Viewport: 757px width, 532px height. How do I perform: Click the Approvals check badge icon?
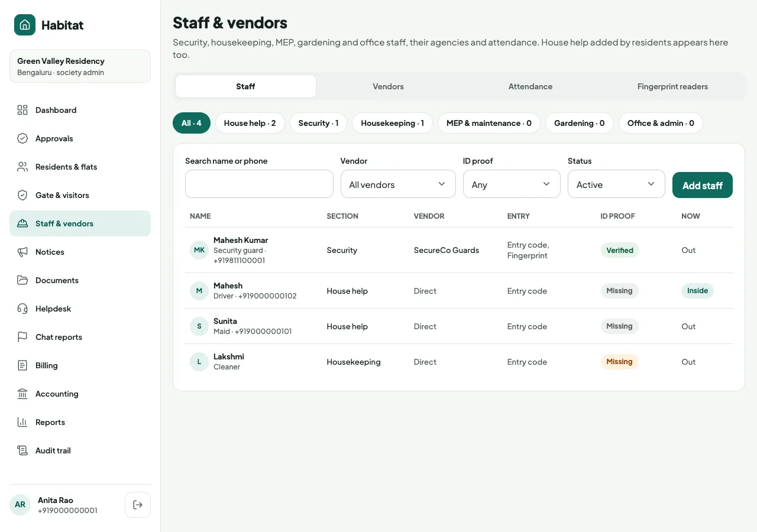pyautogui.click(x=22, y=138)
